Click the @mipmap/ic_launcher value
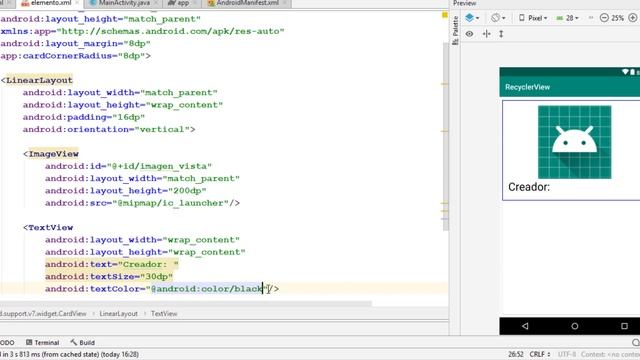This screenshot has height=360, width=640. point(170,203)
